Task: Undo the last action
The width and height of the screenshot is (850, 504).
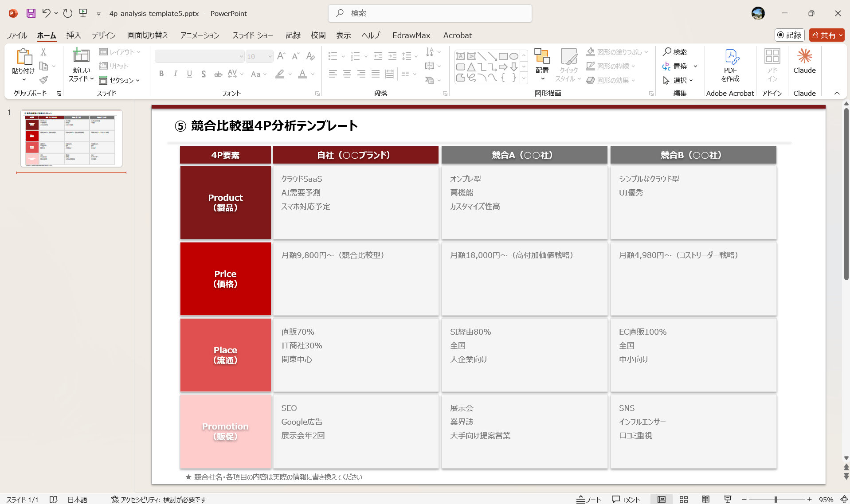Action: point(46,13)
